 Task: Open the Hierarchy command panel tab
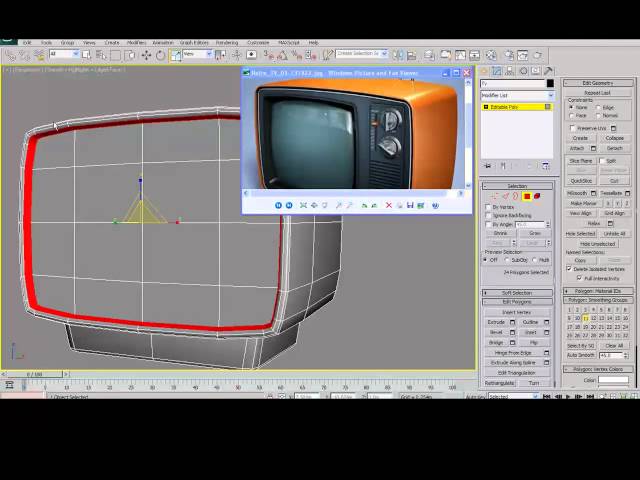click(510, 71)
